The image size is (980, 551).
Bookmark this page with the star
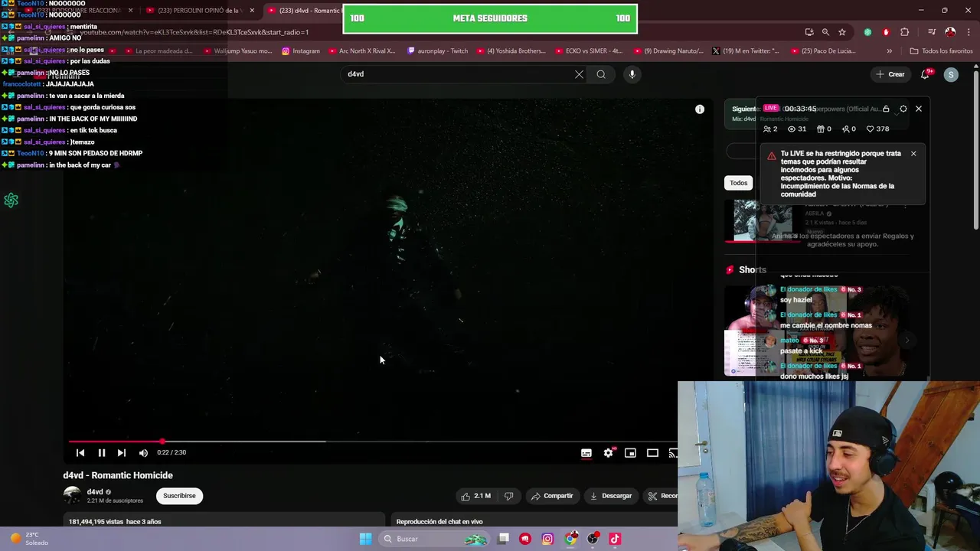point(842,32)
